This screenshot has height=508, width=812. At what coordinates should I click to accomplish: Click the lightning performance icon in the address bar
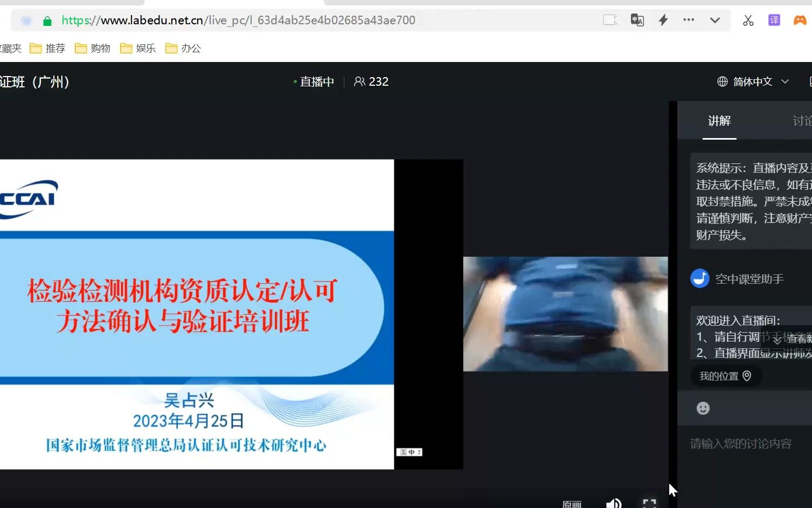pos(663,20)
